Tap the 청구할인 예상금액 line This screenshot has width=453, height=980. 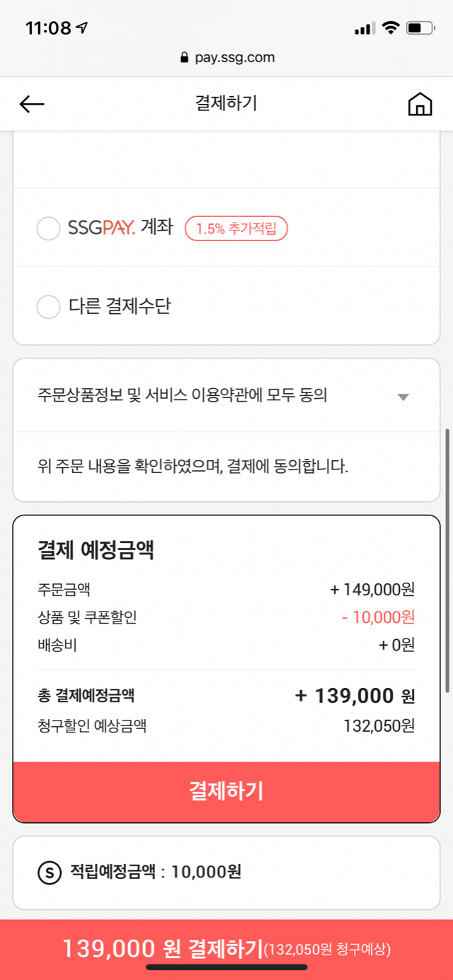pyautogui.click(x=226, y=725)
